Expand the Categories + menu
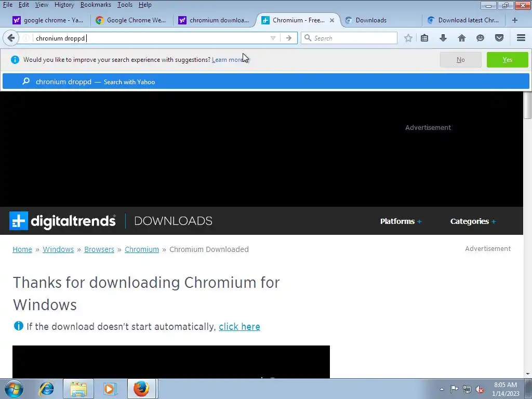The image size is (532, 399). 473,221
